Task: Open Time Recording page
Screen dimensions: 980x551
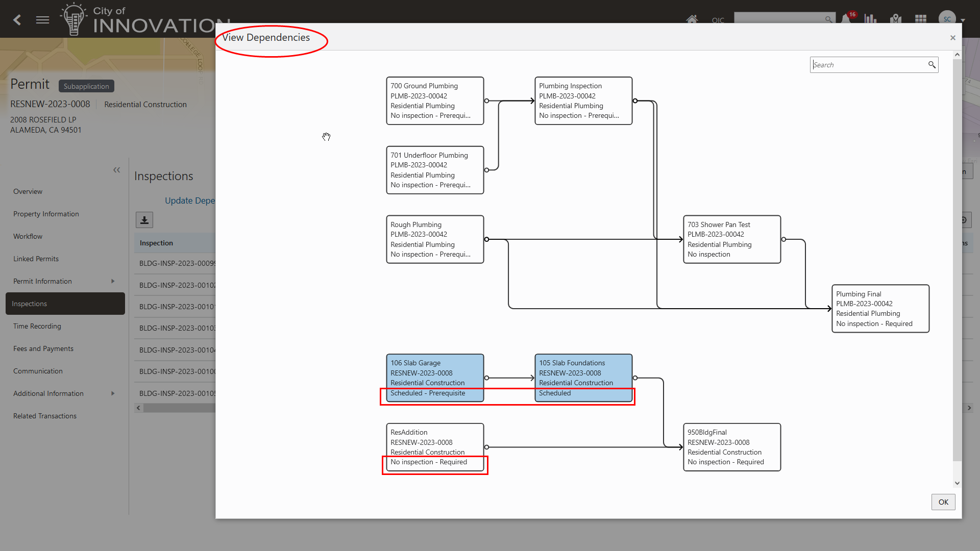Action: [37, 326]
